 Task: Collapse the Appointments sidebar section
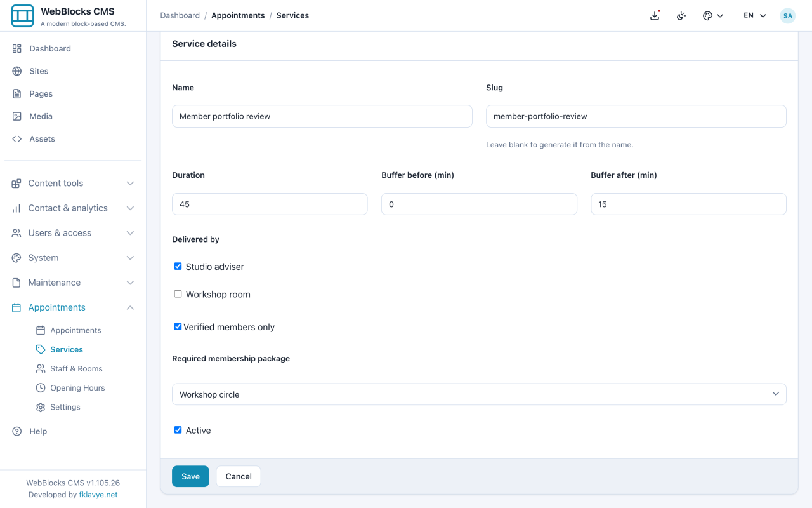pyautogui.click(x=73, y=307)
